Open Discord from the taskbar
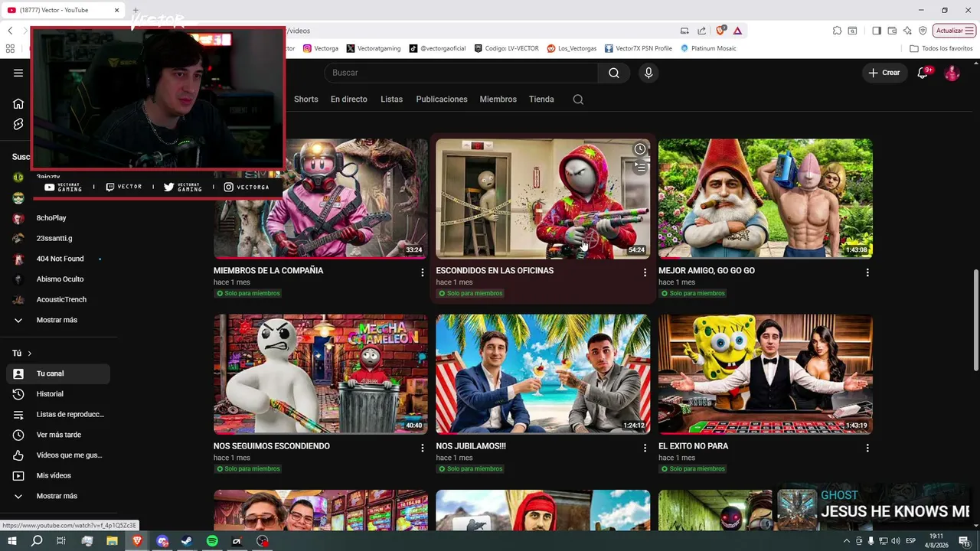The width and height of the screenshot is (980, 551). tap(162, 541)
